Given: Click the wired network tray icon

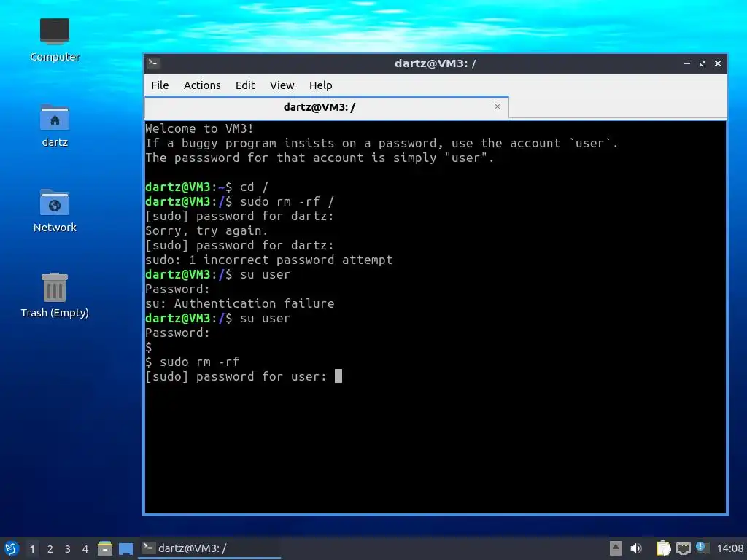Looking at the screenshot, I should click(x=684, y=548).
